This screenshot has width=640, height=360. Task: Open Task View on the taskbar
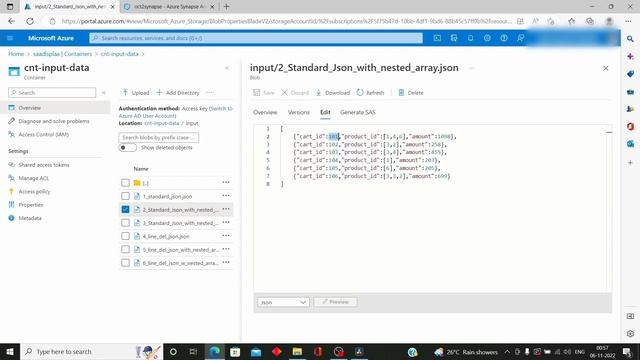(193, 351)
